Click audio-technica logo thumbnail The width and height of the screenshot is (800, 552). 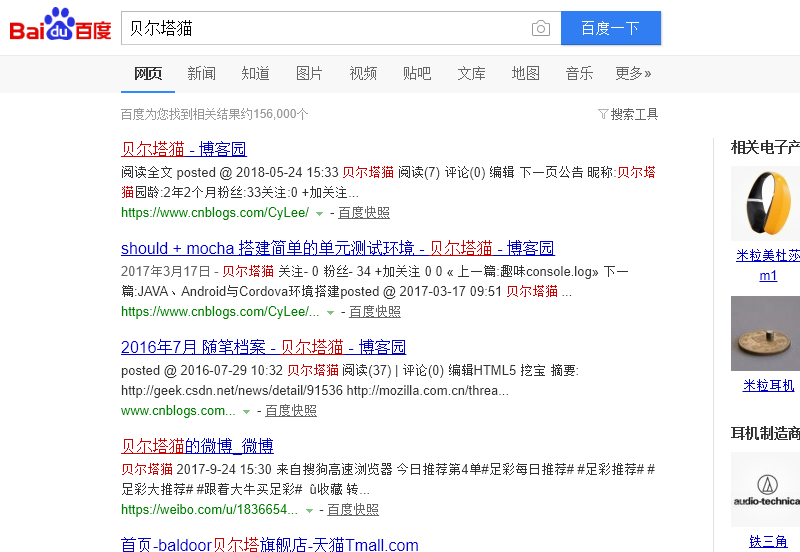coord(765,489)
